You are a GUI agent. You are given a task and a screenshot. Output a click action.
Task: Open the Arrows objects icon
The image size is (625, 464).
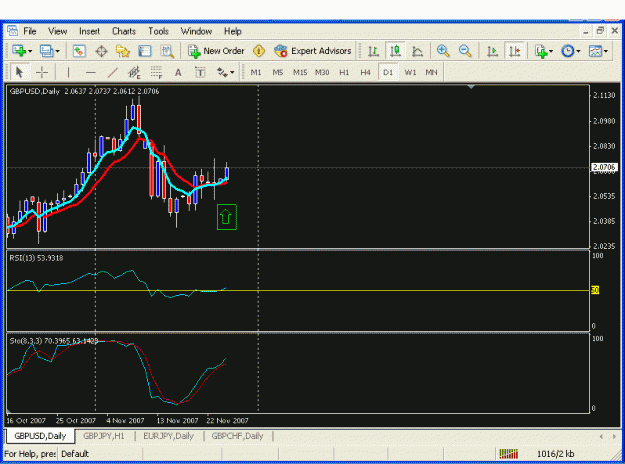point(222,72)
